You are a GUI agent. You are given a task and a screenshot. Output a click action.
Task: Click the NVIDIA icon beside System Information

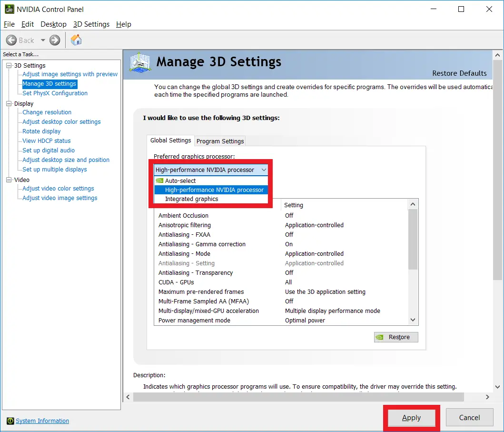pos(10,421)
